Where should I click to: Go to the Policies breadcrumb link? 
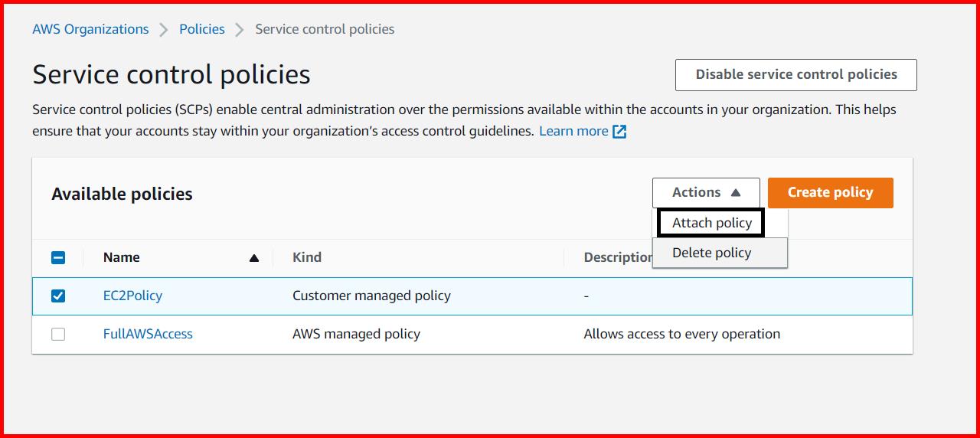202,29
